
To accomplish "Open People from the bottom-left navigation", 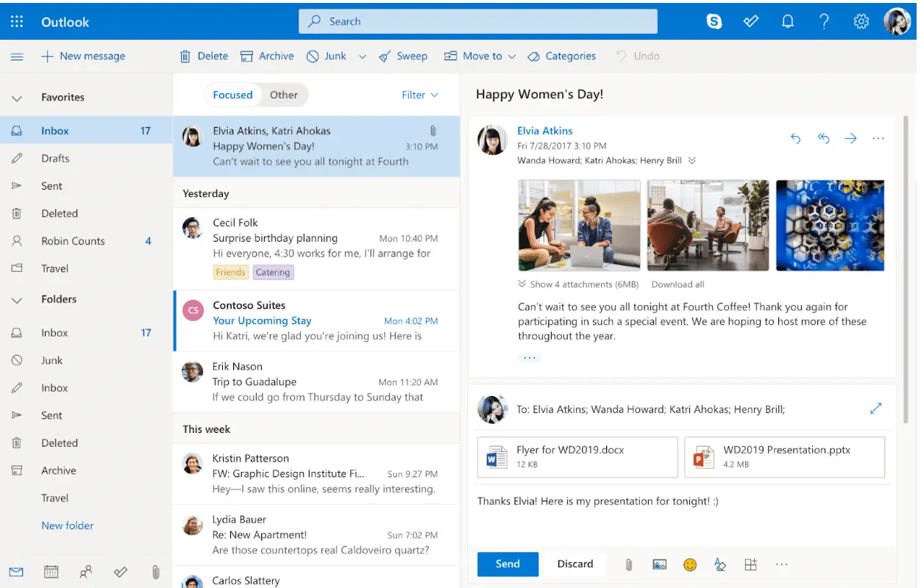I will pos(85,571).
